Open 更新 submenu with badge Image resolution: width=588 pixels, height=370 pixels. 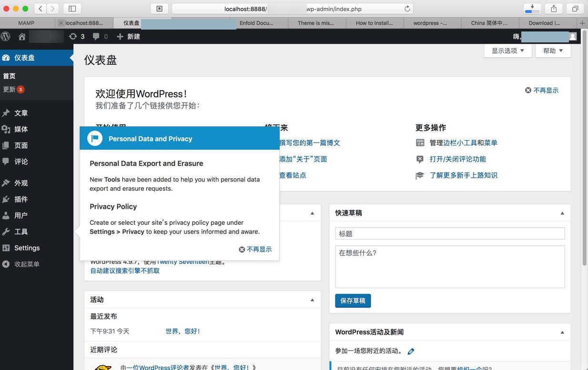coord(13,89)
